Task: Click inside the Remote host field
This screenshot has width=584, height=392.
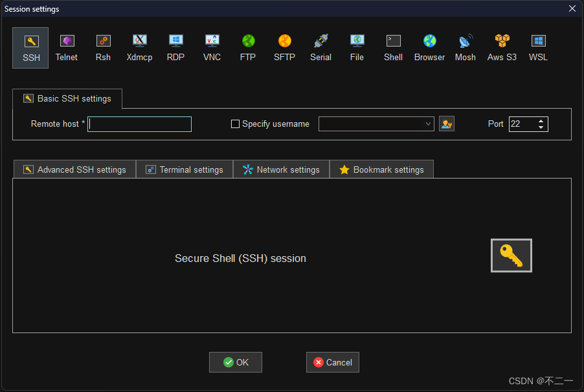Action: pyautogui.click(x=139, y=124)
